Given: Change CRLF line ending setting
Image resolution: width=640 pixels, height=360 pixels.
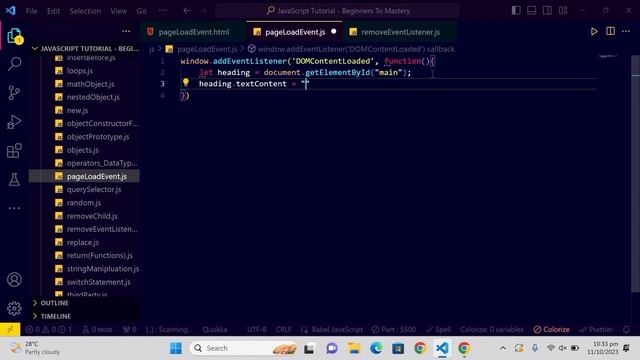Looking at the screenshot, I should tap(283, 329).
